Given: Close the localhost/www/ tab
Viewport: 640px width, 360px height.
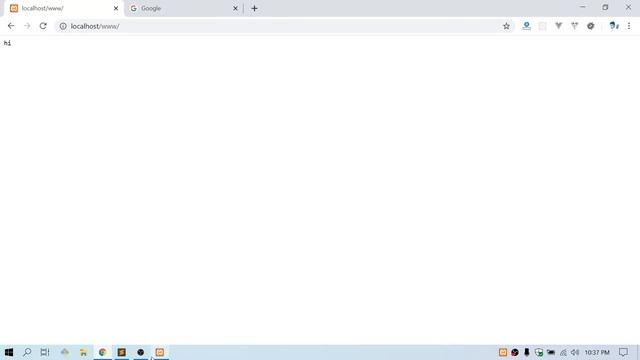Looking at the screenshot, I should point(116,8).
